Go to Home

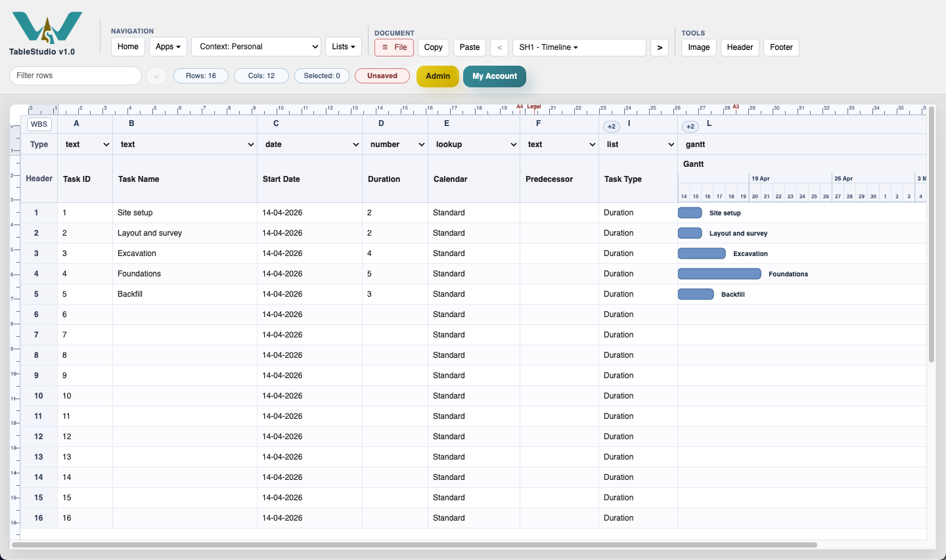point(128,47)
